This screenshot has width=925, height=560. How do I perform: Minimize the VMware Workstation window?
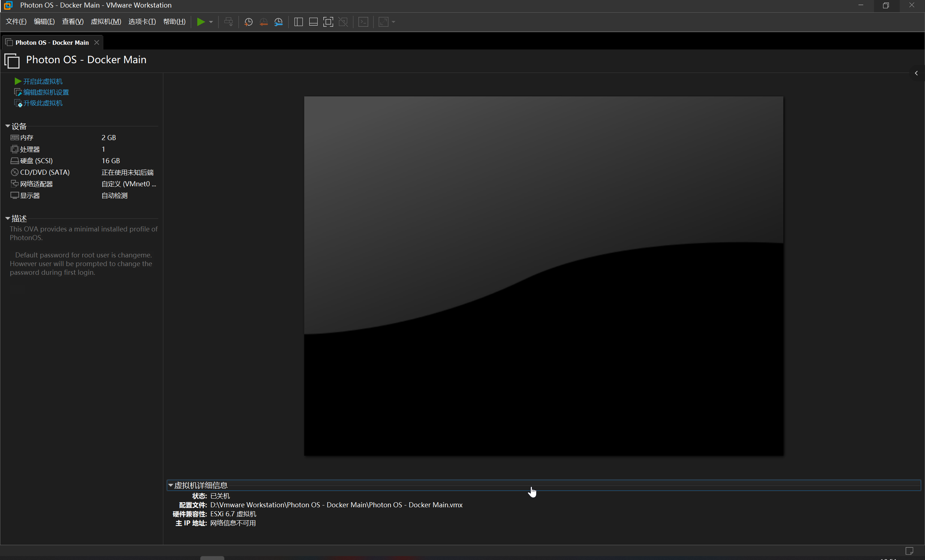pos(861,5)
